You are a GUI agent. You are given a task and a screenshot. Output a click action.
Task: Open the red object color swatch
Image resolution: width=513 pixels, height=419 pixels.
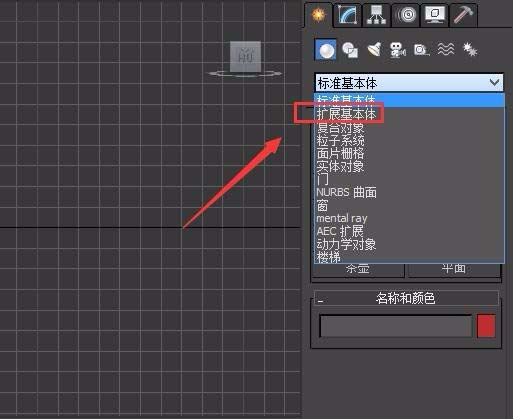[x=486, y=326]
